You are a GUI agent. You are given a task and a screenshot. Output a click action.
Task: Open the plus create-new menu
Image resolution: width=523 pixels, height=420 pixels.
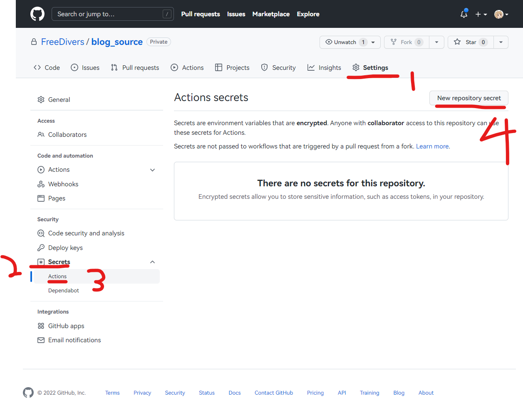coord(481,14)
